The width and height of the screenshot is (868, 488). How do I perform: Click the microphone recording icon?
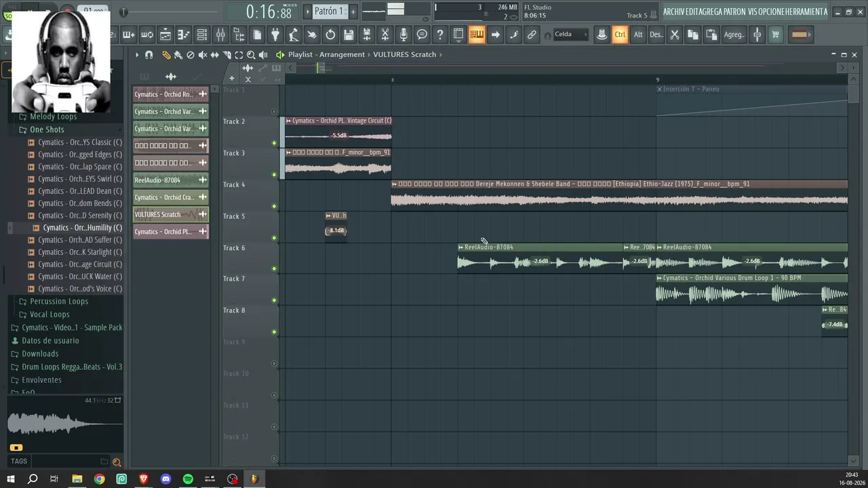pyautogui.click(x=403, y=35)
